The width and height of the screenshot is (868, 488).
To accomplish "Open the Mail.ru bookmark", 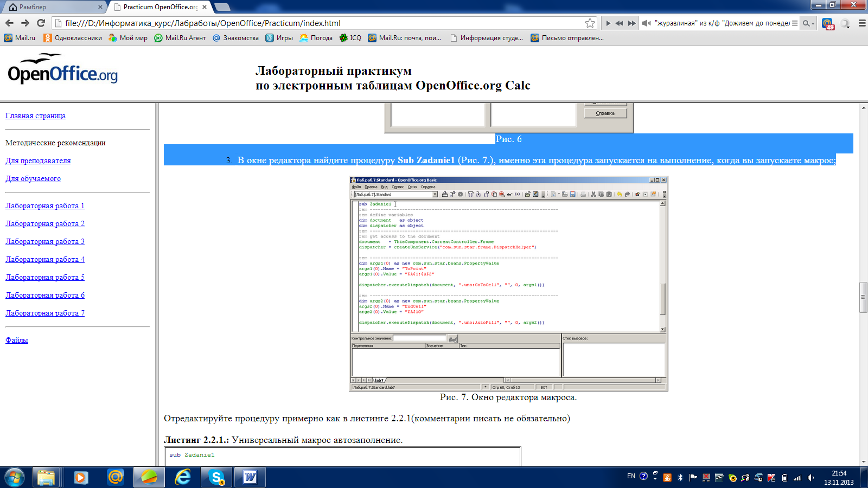I will pyautogui.click(x=20, y=38).
